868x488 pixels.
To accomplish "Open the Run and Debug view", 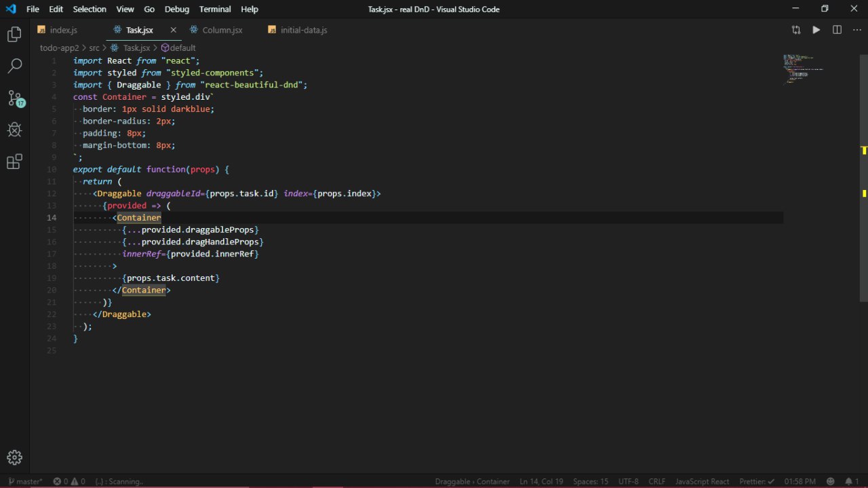I will point(14,130).
